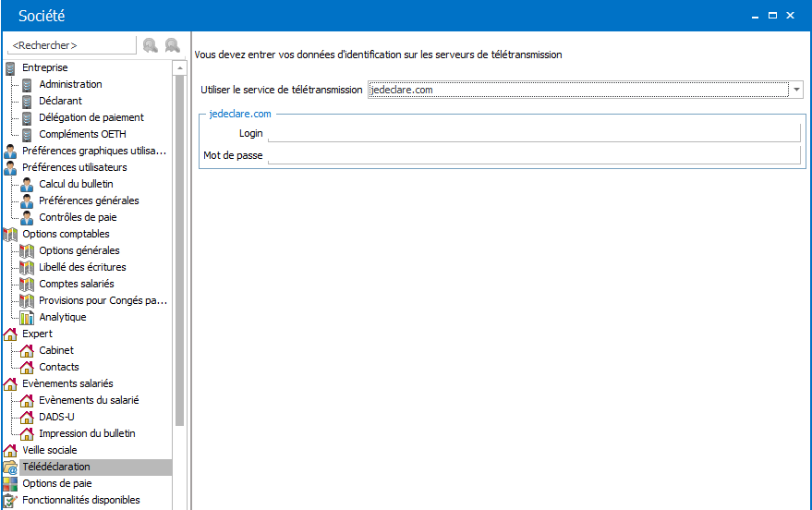
Task: Click the tree vertical scrollbar thumb
Action: click(180, 250)
